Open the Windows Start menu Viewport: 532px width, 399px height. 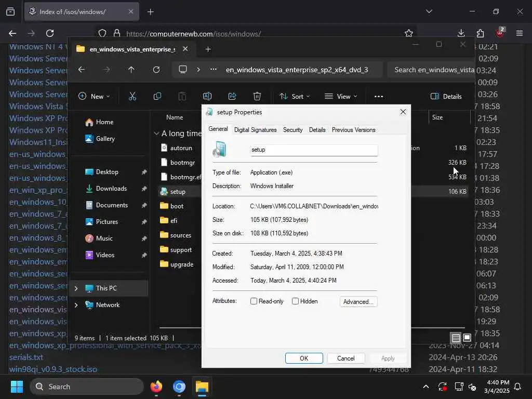point(17,387)
